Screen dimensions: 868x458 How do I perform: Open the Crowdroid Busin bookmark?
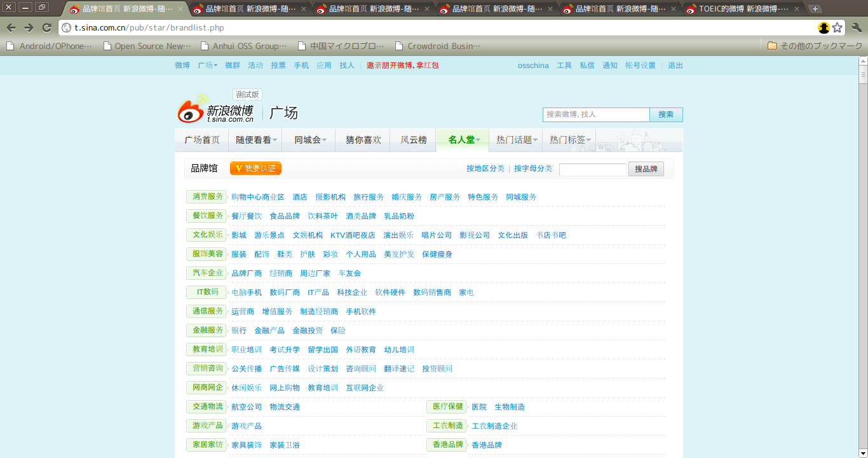(x=438, y=46)
